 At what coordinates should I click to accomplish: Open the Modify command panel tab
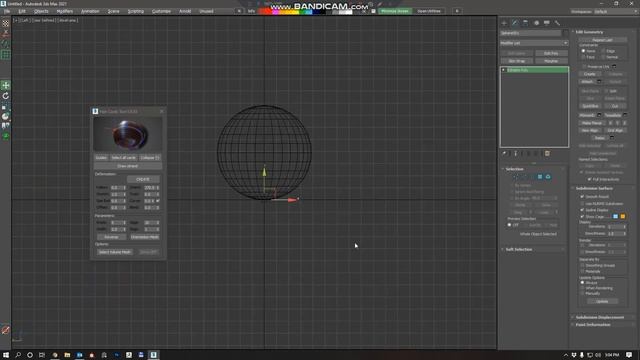click(515, 23)
